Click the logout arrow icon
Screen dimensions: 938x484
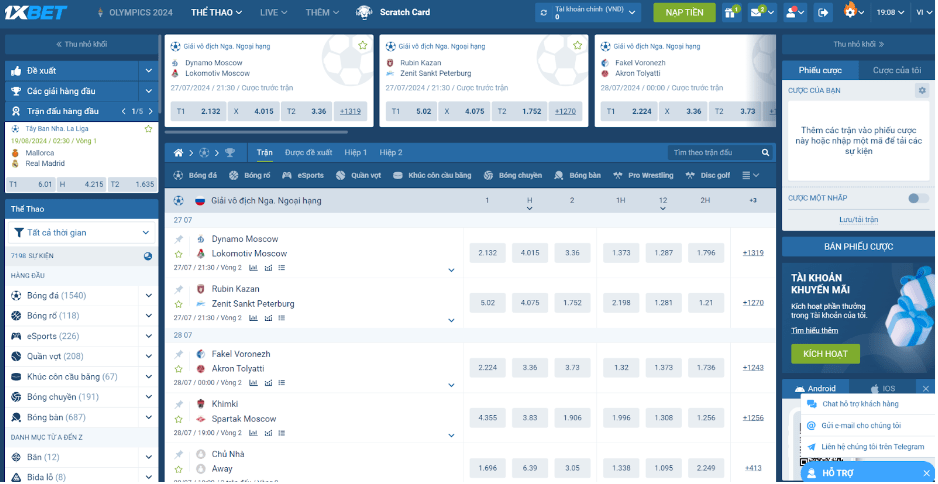824,12
